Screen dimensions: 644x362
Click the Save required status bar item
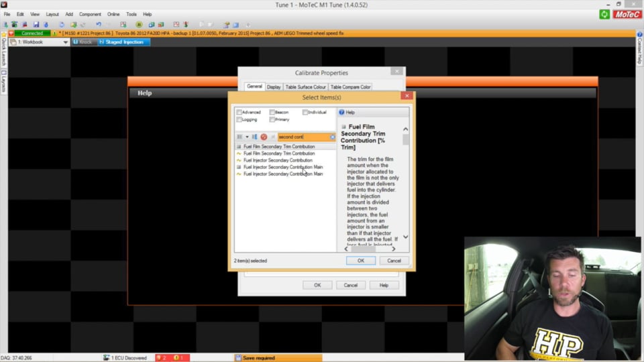click(x=278, y=358)
